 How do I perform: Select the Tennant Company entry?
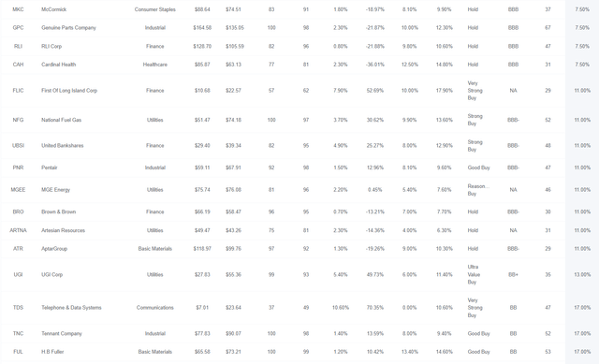tap(62, 333)
